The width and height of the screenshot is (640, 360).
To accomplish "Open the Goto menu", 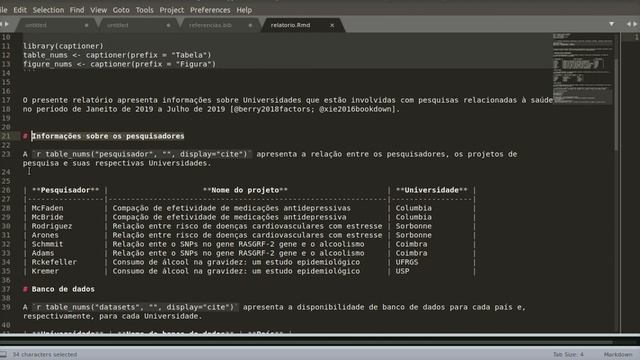I will pyautogui.click(x=121, y=10).
